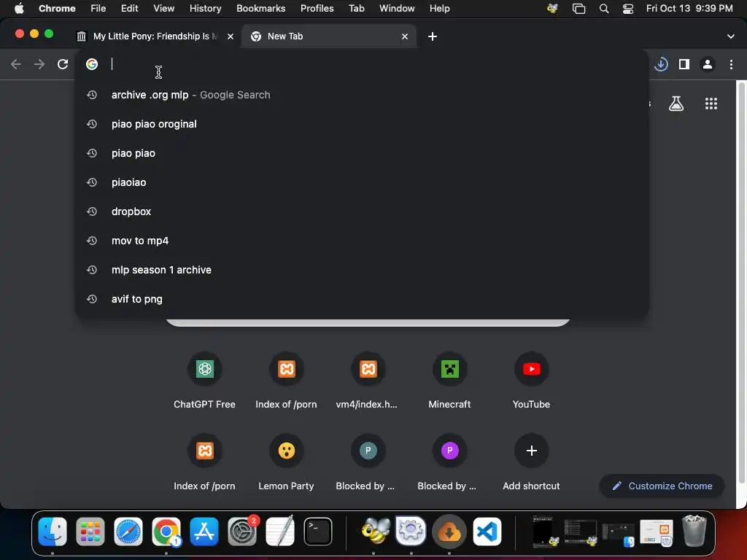Click the date and time in menu bar
The image size is (747, 560).
coord(689,9)
